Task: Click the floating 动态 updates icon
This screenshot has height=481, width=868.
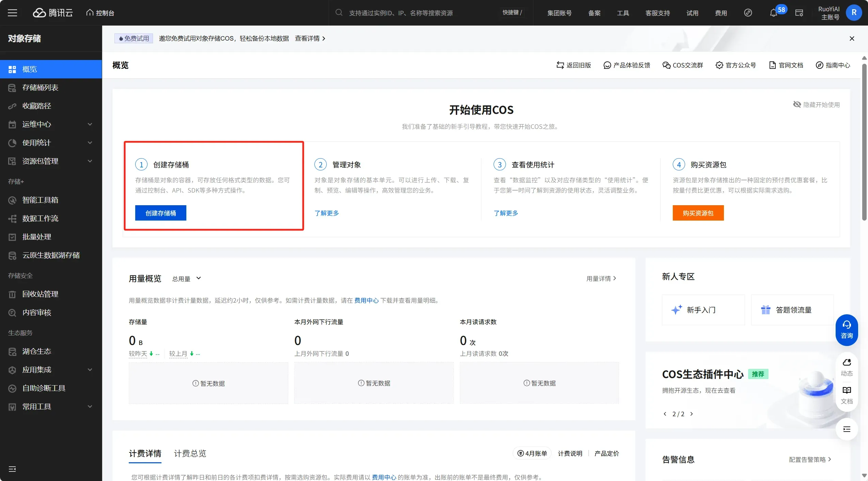Action: [847, 367]
